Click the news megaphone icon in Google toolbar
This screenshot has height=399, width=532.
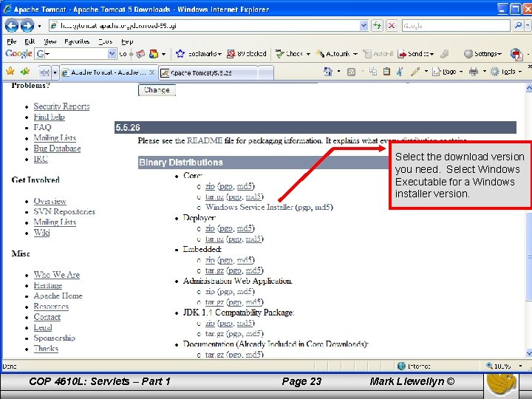point(140,54)
